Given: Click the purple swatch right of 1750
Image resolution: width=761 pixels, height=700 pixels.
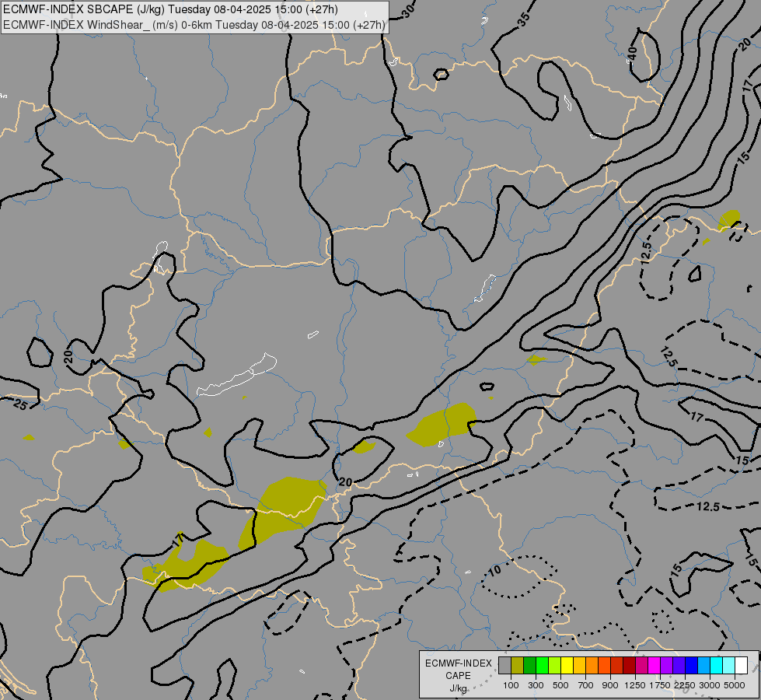Looking at the screenshot, I should click(x=667, y=665).
